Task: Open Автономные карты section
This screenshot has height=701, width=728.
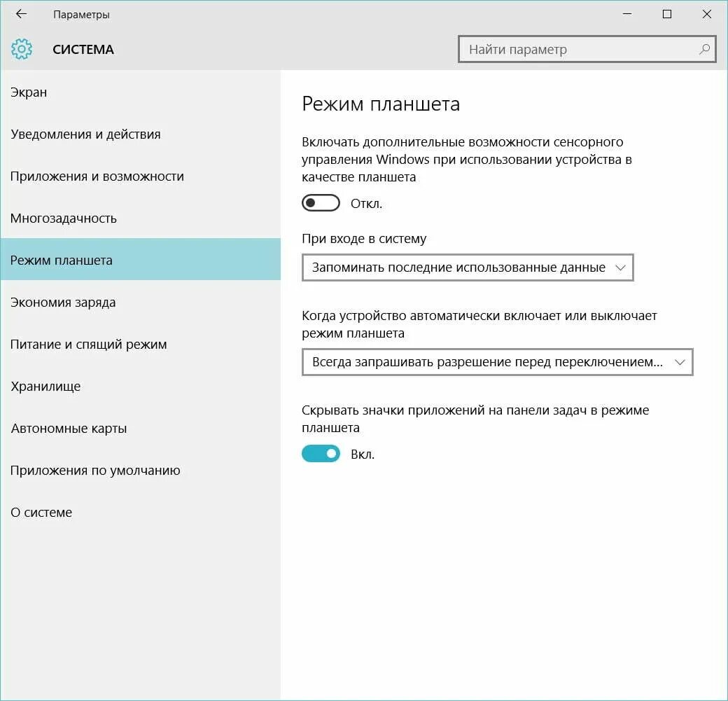Action: [140, 429]
